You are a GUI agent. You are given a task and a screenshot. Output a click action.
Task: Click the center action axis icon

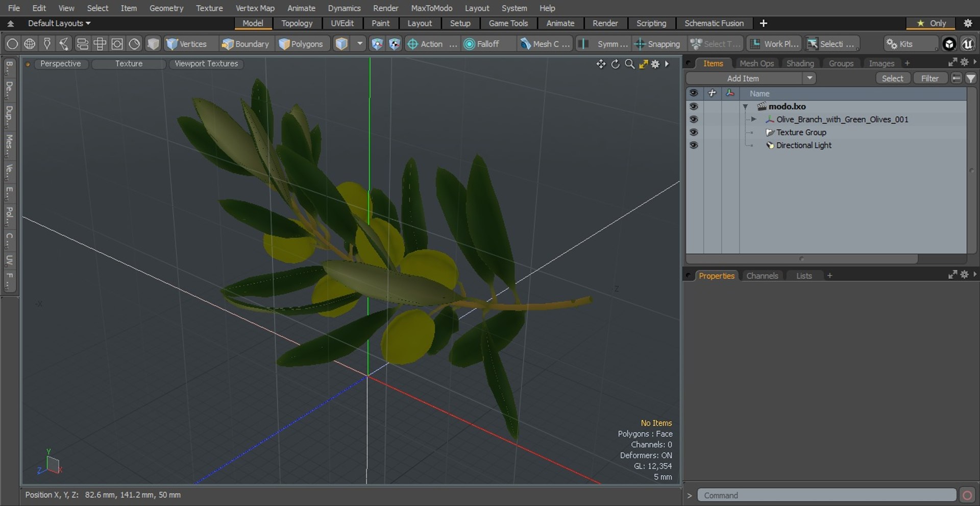click(377, 44)
